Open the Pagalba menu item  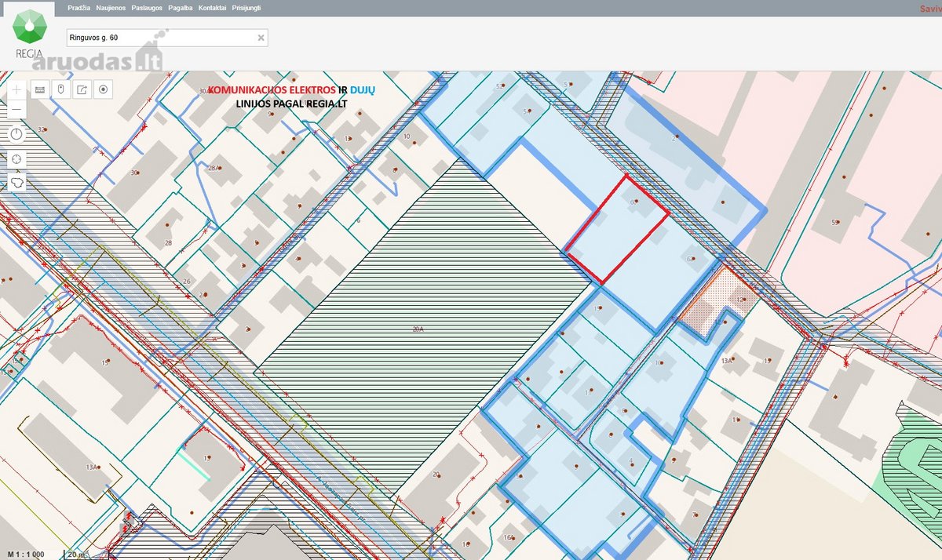click(181, 7)
